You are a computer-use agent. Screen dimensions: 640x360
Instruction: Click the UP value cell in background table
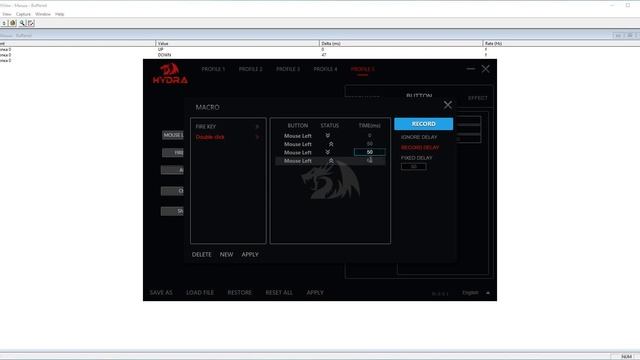[x=160, y=49]
